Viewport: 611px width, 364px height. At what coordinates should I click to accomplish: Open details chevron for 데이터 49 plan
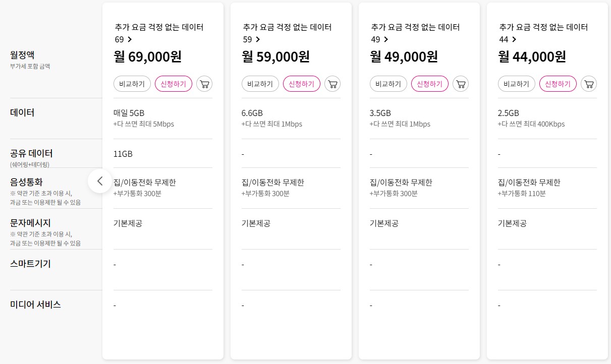point(386,39)
